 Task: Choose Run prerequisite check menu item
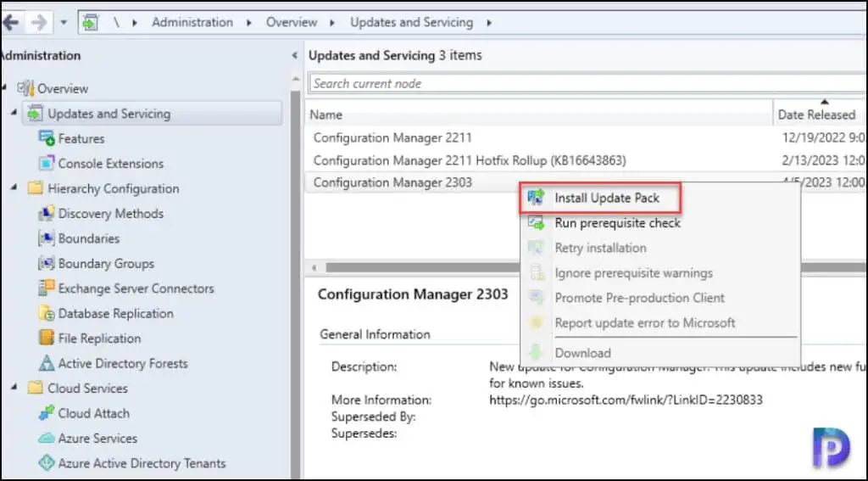(659, 223)
